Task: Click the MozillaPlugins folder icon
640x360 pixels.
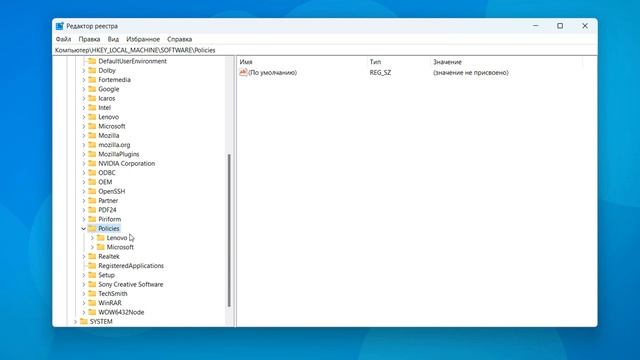Action: (92, 154)
